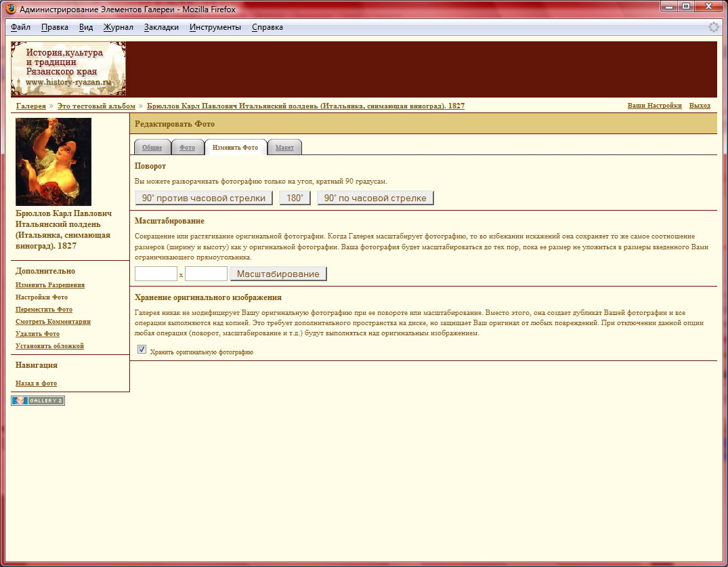Open the Закладки menu

pyautogui.click(x=161, y=27)
